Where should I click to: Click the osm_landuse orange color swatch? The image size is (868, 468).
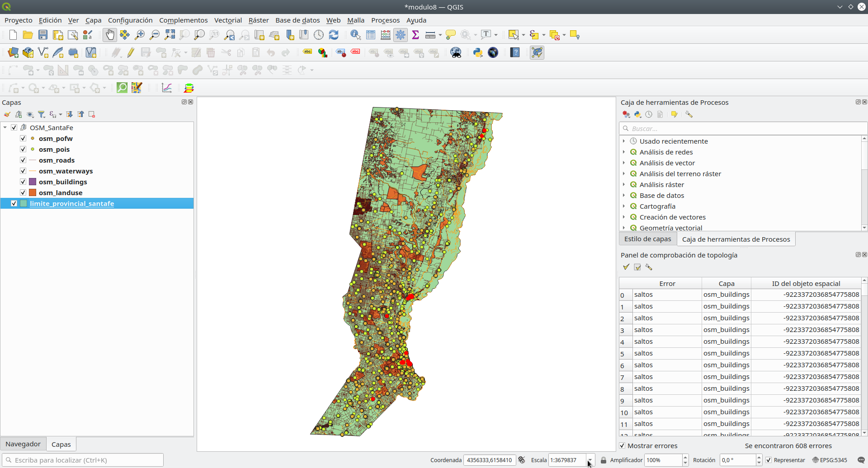coord(33,192)
